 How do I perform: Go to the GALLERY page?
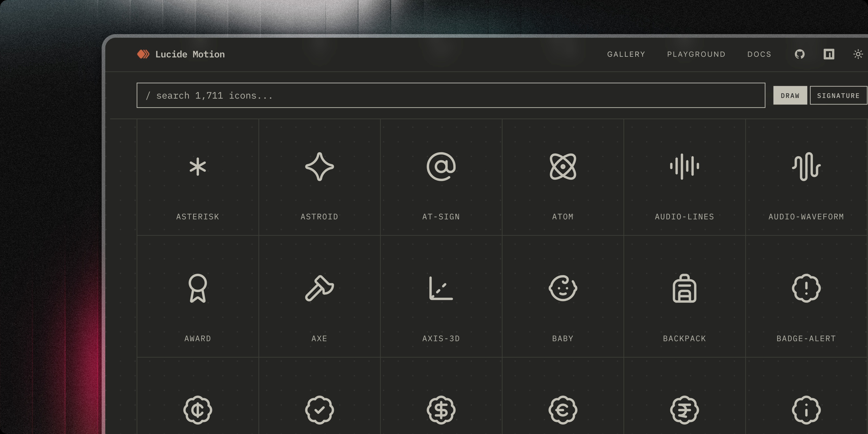pos(626,54)
